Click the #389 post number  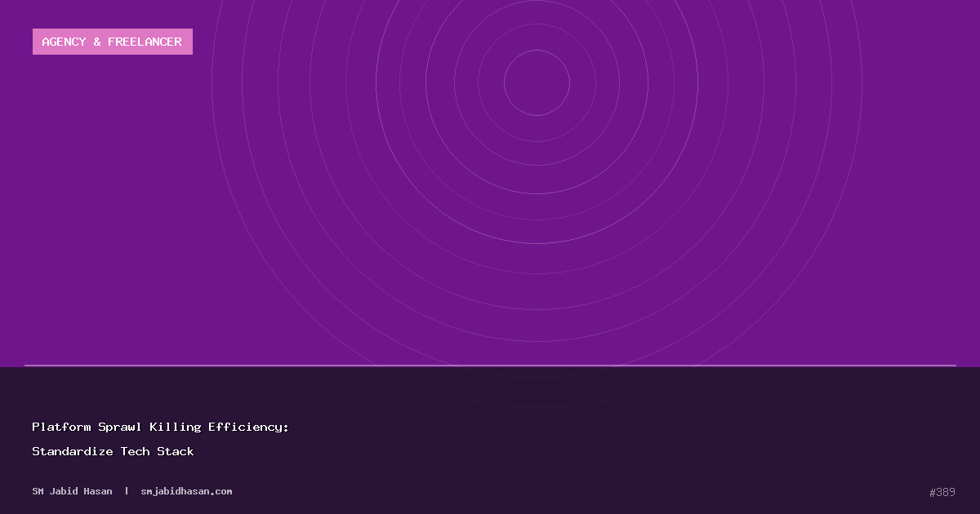[942, 492]
